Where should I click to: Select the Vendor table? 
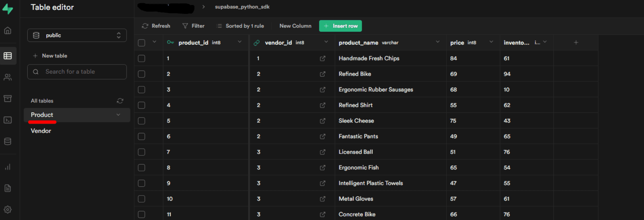(x=41, y=131)
